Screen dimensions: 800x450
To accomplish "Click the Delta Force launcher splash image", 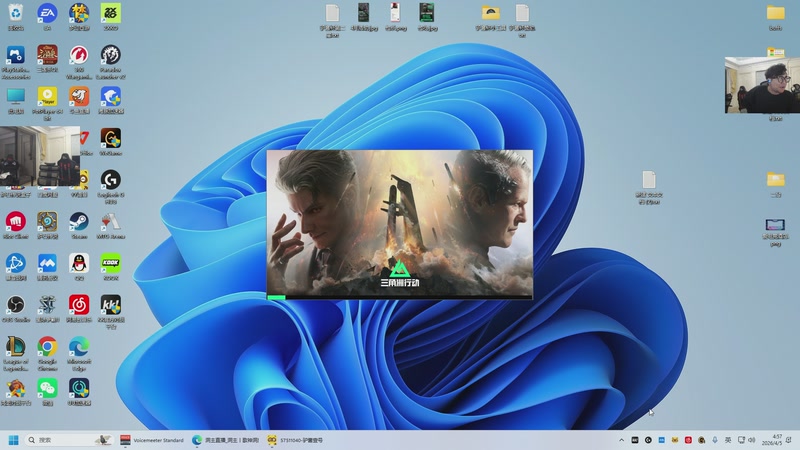I will click(x=399, y=222).
